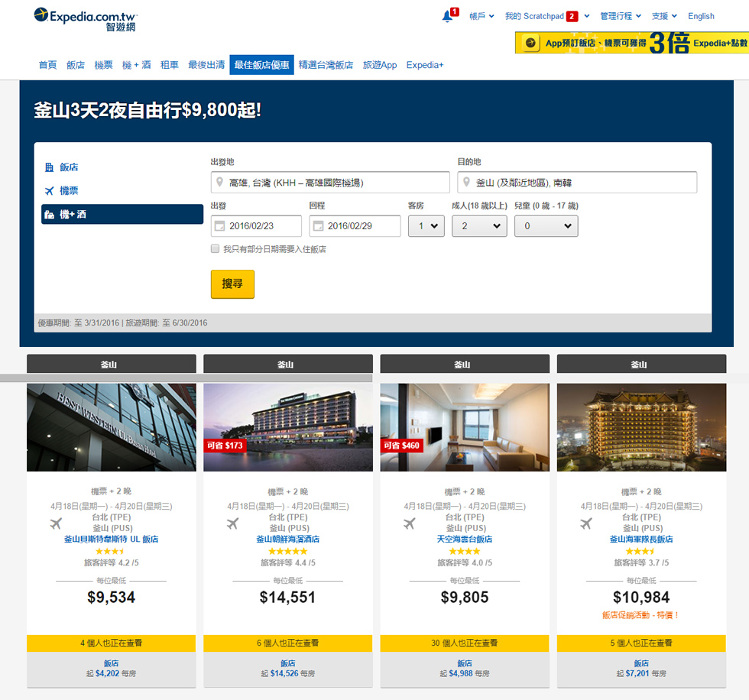Click 飯店 起 $4,202 每房 link

click(x=112, y=669)
